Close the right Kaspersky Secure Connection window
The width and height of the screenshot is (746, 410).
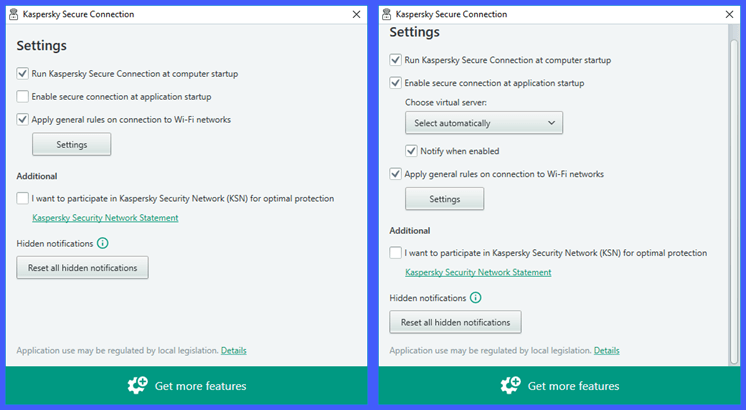pos(729,14)
